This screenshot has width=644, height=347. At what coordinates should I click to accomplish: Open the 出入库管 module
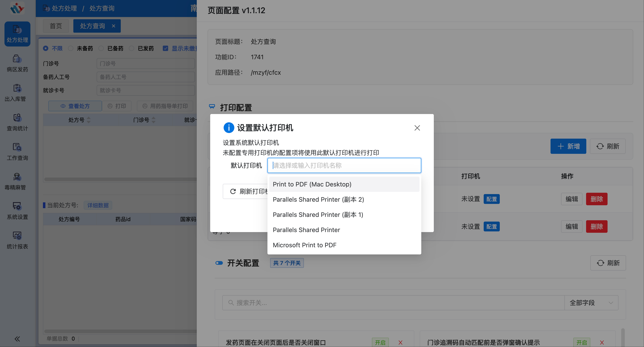coord(17,93)
